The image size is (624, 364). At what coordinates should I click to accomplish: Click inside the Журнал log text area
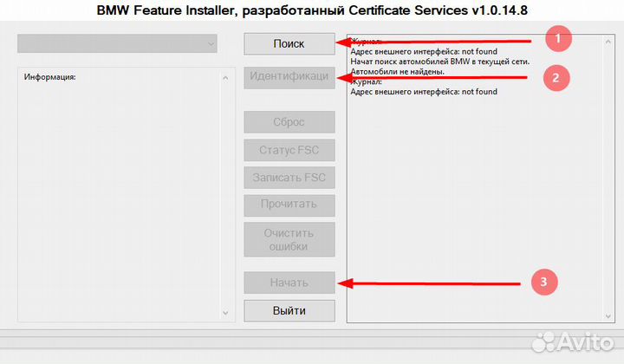coord(477,217)
